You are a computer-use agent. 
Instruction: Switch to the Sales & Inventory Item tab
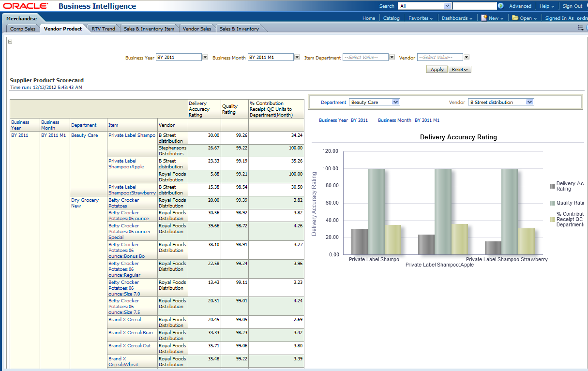coord(149,29)
